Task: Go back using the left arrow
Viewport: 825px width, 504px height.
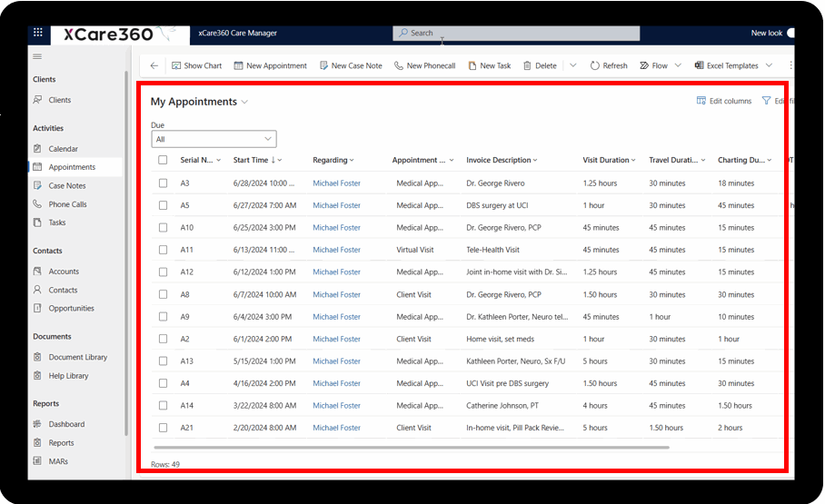Action: tap(154, 65)
